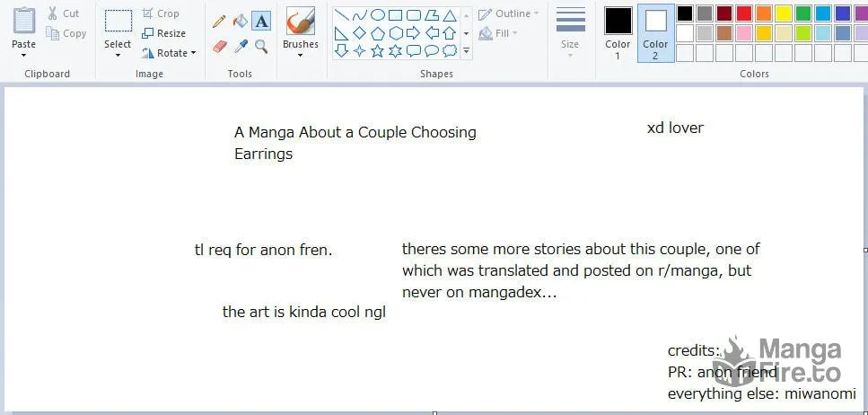Choose the Line shape
Viewport: 868px width, 415px height.
coord(342,15)
